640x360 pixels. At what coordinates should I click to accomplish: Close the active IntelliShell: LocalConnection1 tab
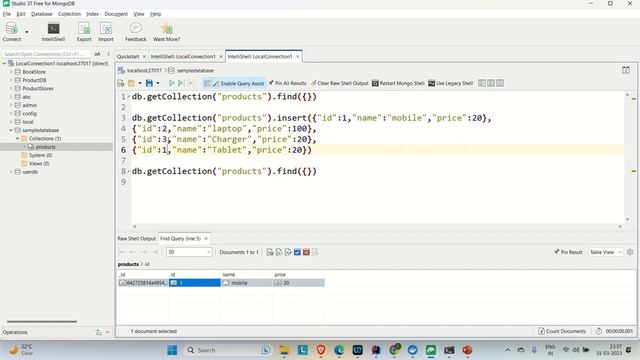[x=298, y=57]
